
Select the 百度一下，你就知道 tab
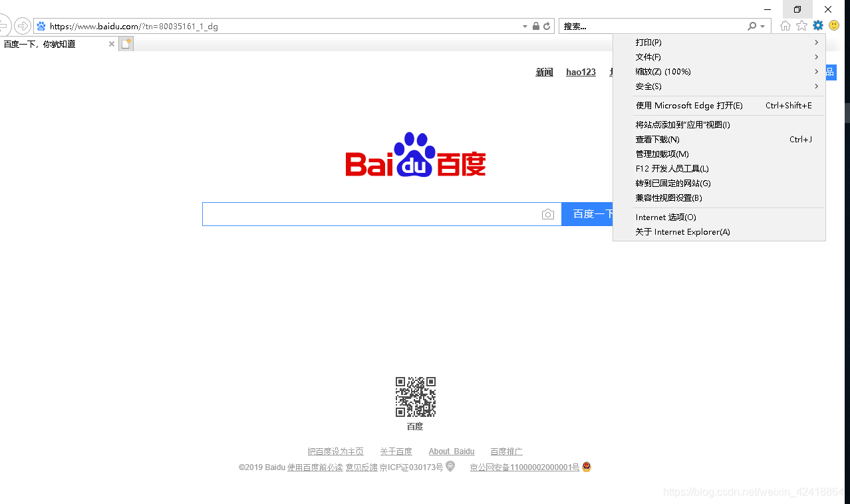(x=59, y=44)
